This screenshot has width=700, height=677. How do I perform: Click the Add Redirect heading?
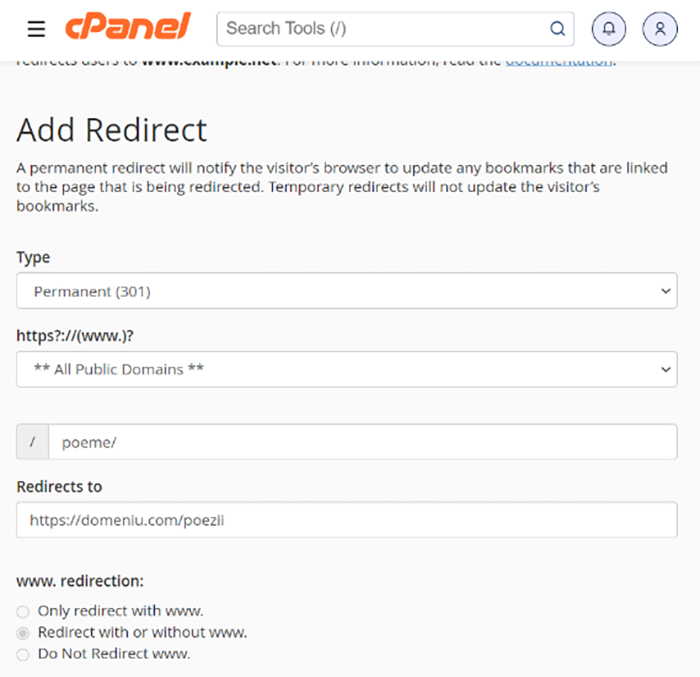pyautogui.click(x=112, y=130)
